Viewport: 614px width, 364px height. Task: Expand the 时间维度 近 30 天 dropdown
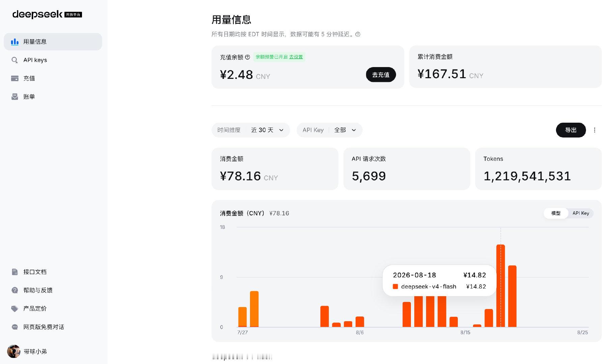(251, 130)
